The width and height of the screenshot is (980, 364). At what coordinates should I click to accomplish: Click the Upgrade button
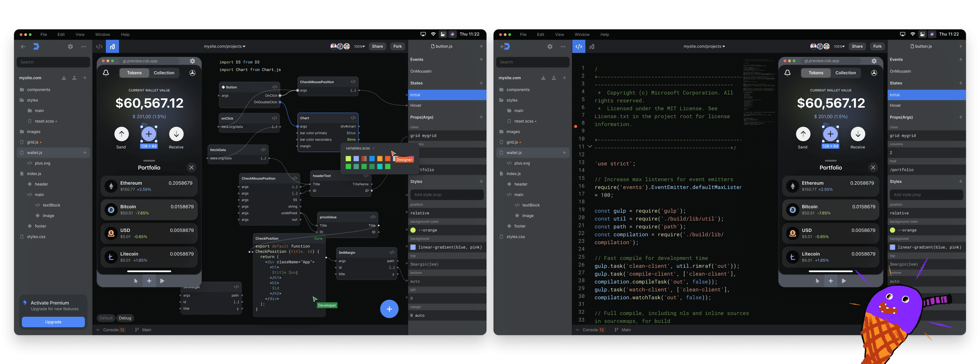tap(53, 322)
